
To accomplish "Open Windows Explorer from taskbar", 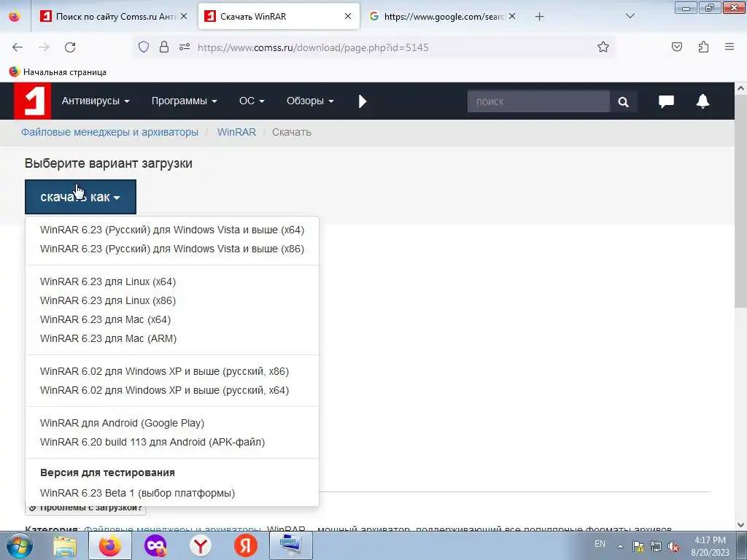I will pyautogui.click(x=65, y=545).
